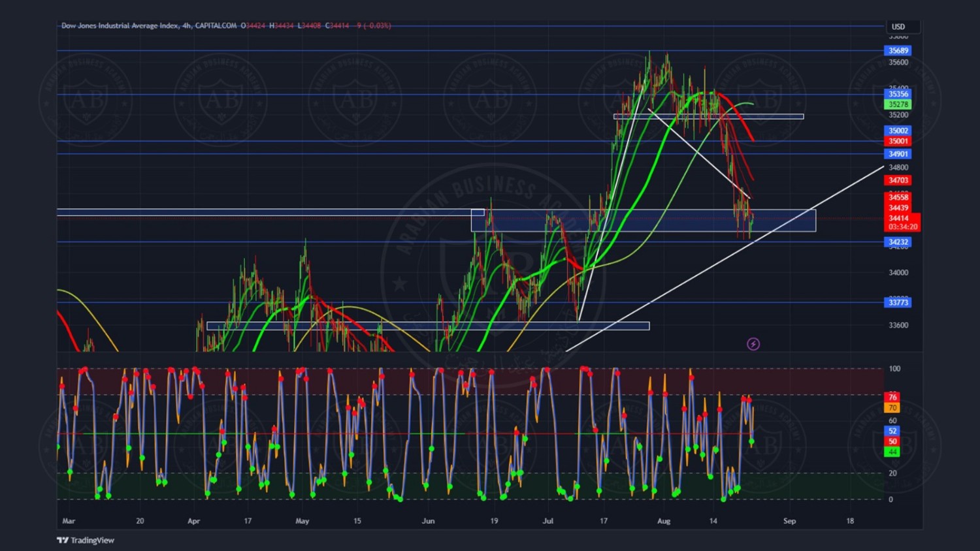Click the green 44 oscillator value label
Screen dimensions: 980x551
892,452
